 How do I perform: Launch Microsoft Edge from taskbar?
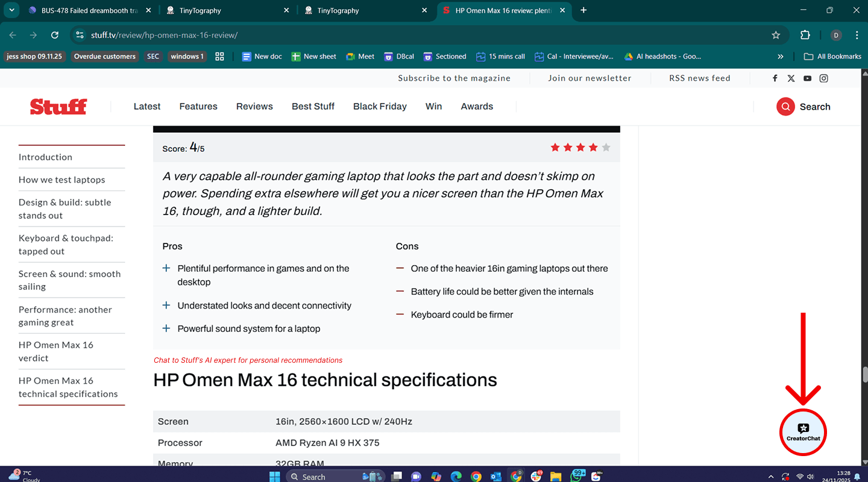[x=456, y=476]
